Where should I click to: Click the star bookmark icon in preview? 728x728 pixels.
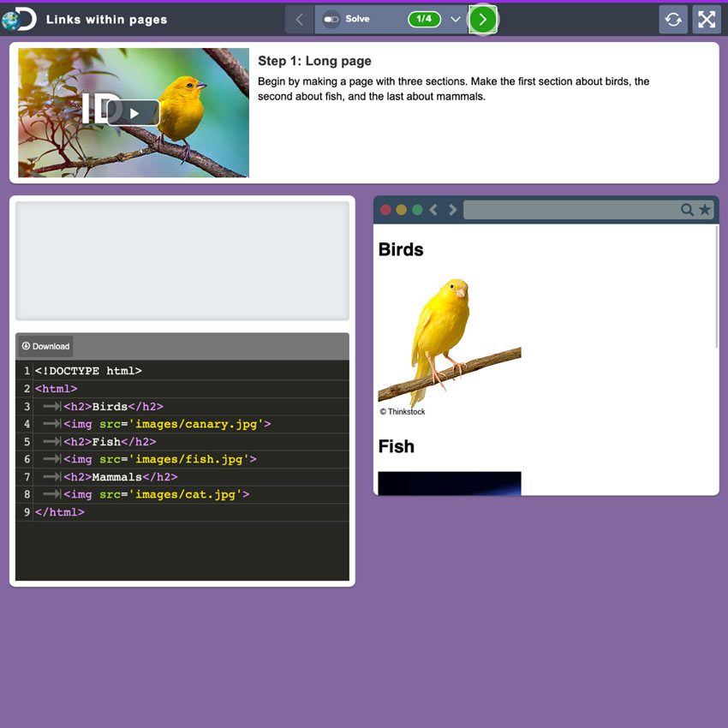[x=705, y=210]
